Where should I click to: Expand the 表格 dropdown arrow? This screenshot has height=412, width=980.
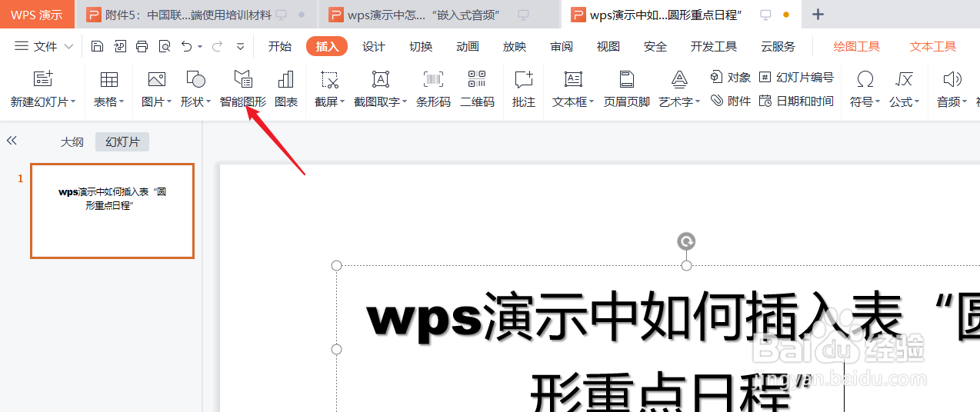pos(122,101)
